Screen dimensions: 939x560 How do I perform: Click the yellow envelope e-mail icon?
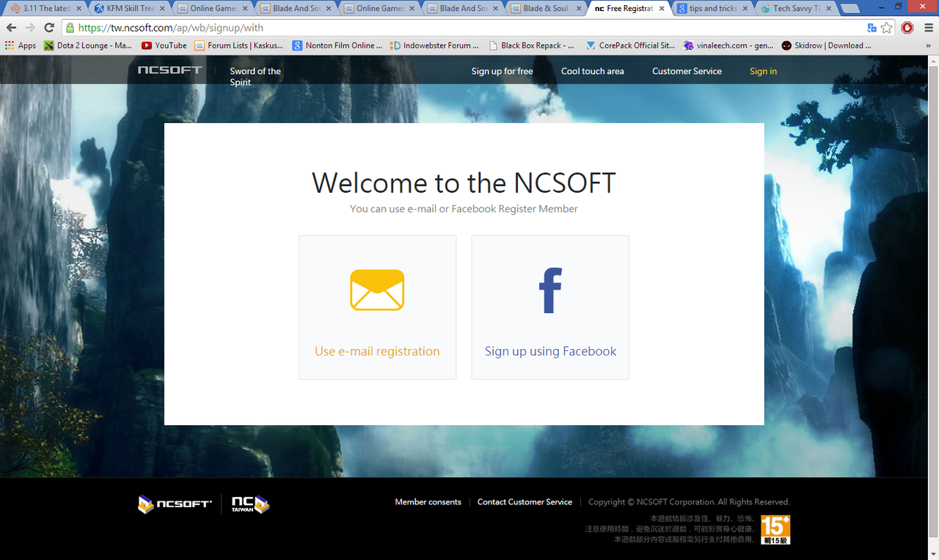coord(377,290)
